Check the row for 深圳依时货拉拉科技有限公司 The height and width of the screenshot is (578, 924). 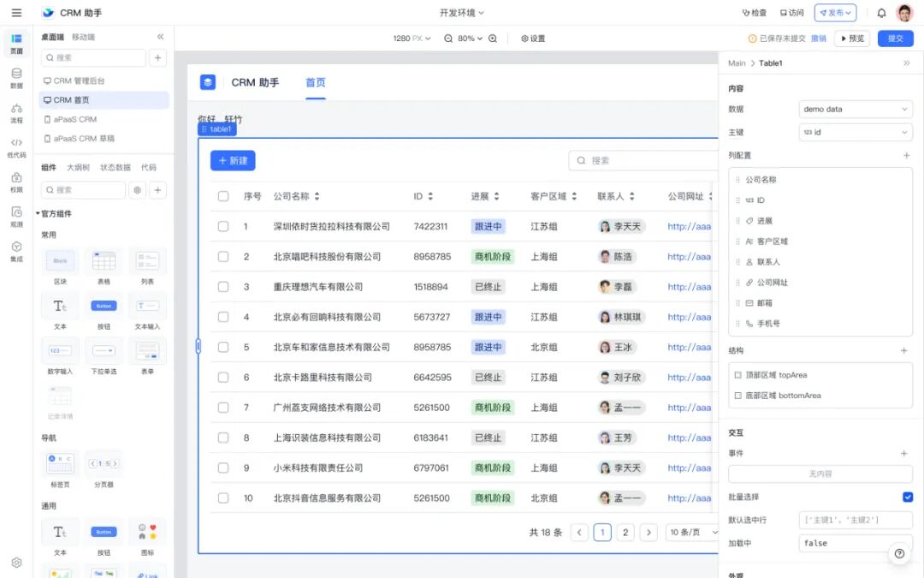pos(223,226)
